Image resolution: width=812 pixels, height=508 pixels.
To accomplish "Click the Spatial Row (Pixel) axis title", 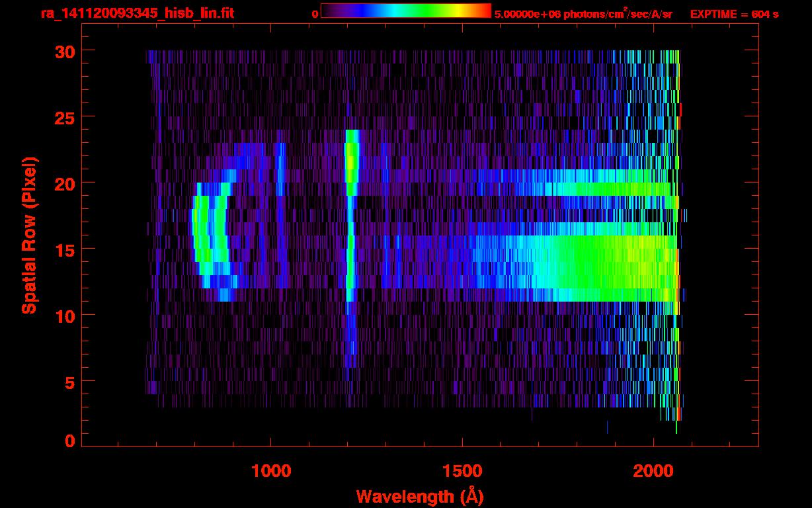I will [30, 235].
